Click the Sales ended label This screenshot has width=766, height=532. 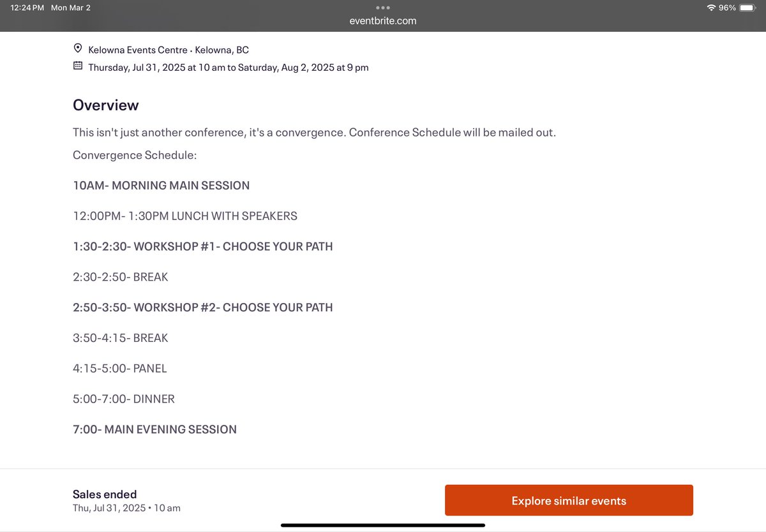[105, 494]
